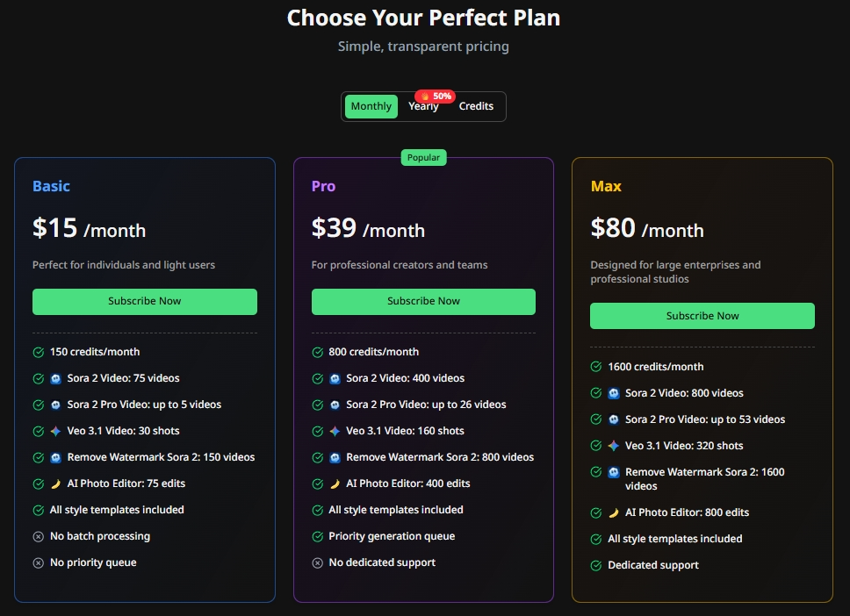Click Sora 2 Video icon in Basic plan
The height and width of the screenshot is (616, 850).
[x=56, y=378]
